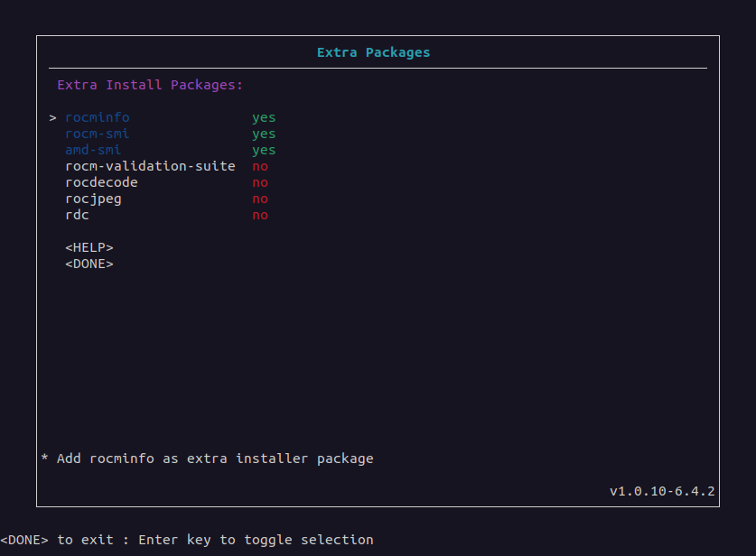Click the Extra Install Packages heading
This screenshot has width=756, height=556.
[x=150, y=85]
